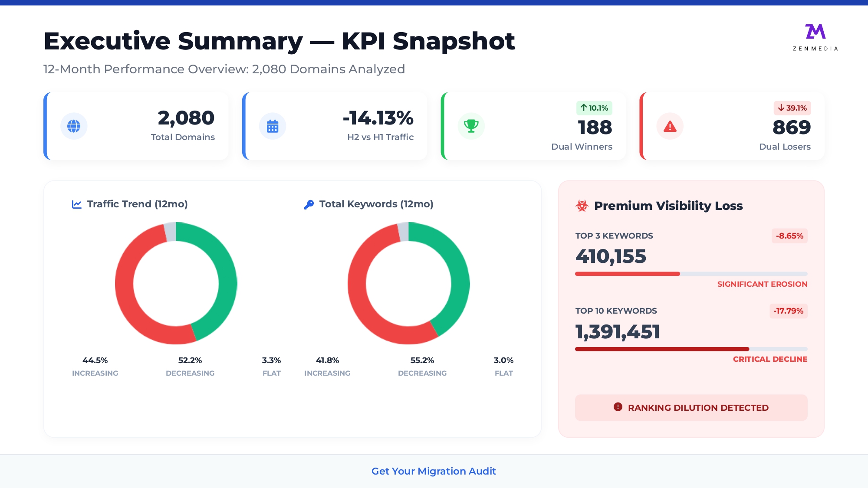The width and height of the screenshot is (868, 488).
Task: Click the red warning triangle on Dual Losers card
Action: (x=670, y=126)
